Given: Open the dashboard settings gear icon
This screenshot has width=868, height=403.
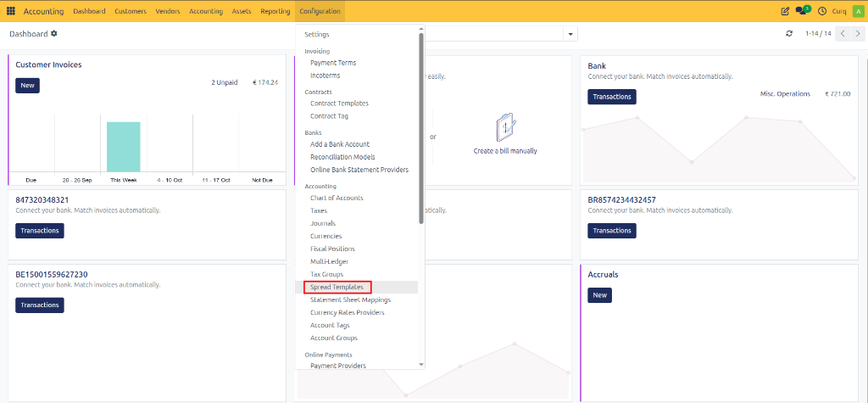Looking at the screenshot, I should [53, 33].
